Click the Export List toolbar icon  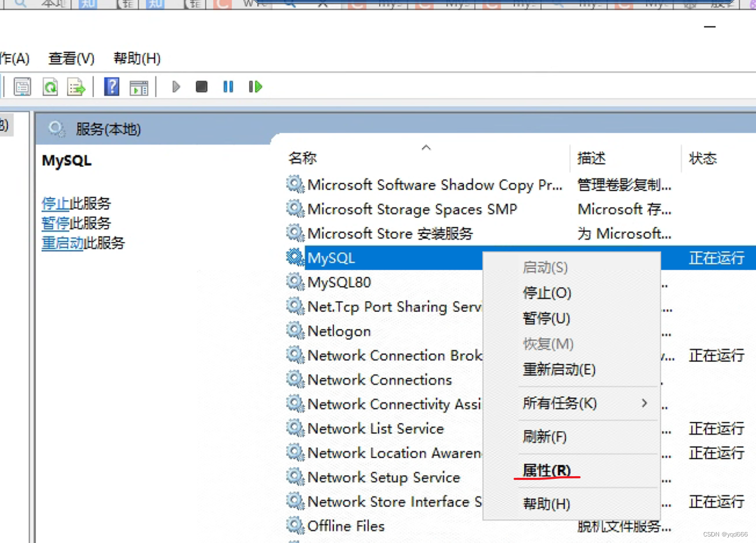pos(76,87)
